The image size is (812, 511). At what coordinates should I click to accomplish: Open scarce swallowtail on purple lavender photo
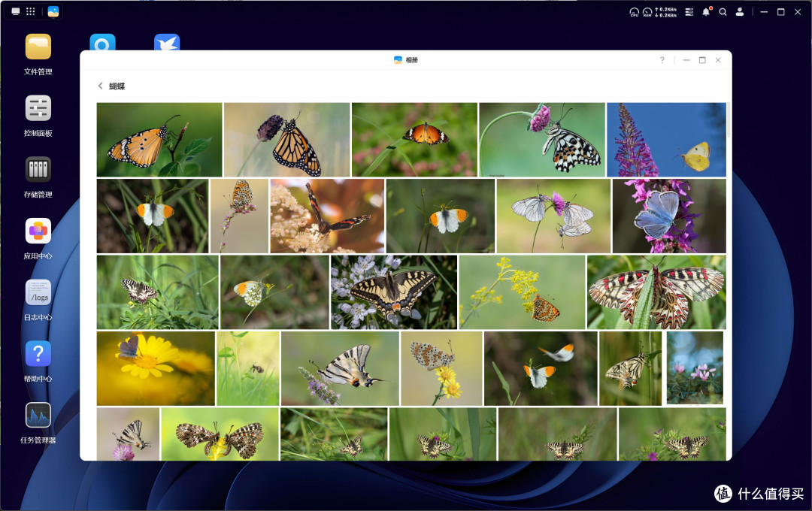point(341,368)
